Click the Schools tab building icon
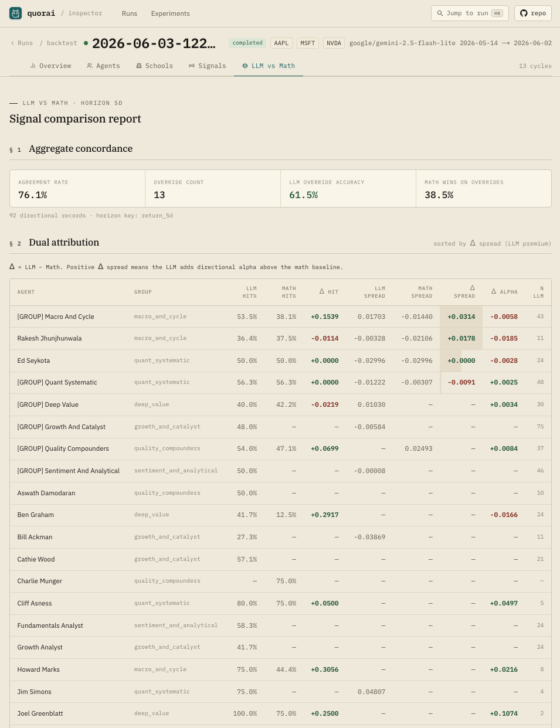Screen dimensions: 560x728 point(139,66)
